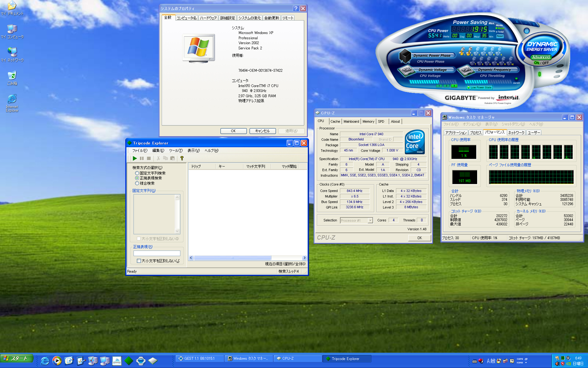Check 大小文字を区別しない under 正規表現

pyautogui.click(x=139, y=261)
